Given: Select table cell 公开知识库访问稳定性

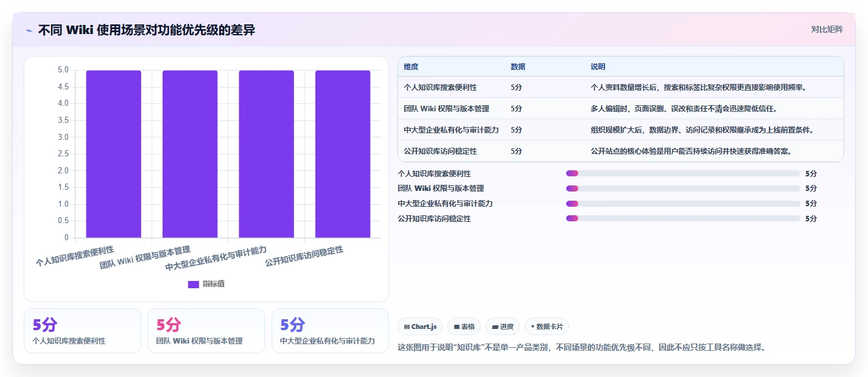Looking at the screenshot, I should (440, 151).
